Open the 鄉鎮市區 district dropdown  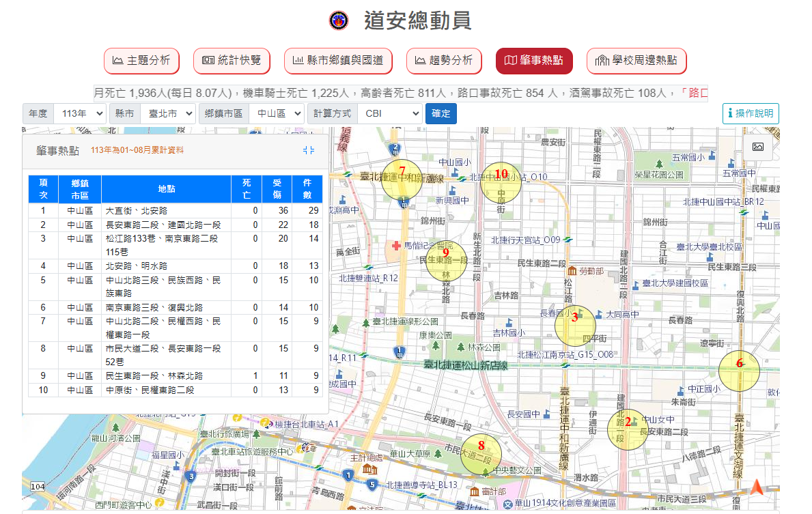[276, 113]
